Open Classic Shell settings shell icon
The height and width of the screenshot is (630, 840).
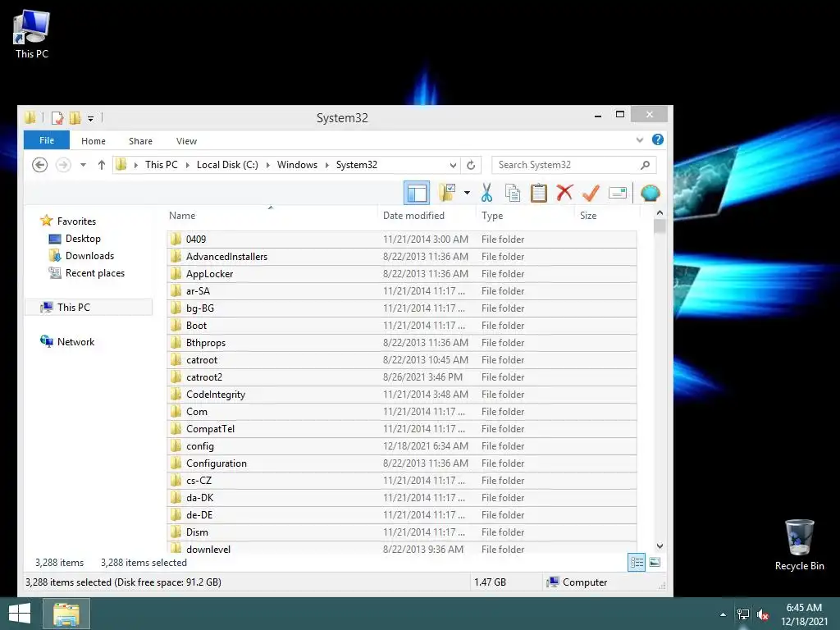pos(650,193)
